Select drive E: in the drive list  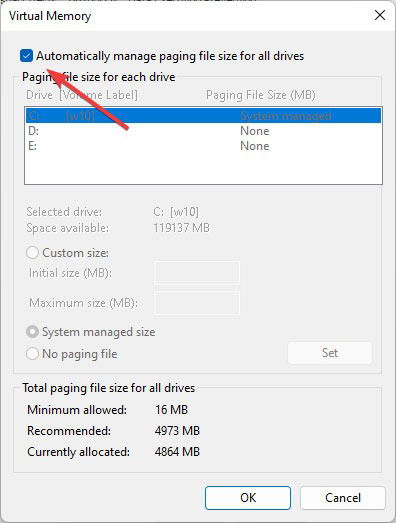click(204, 146)
